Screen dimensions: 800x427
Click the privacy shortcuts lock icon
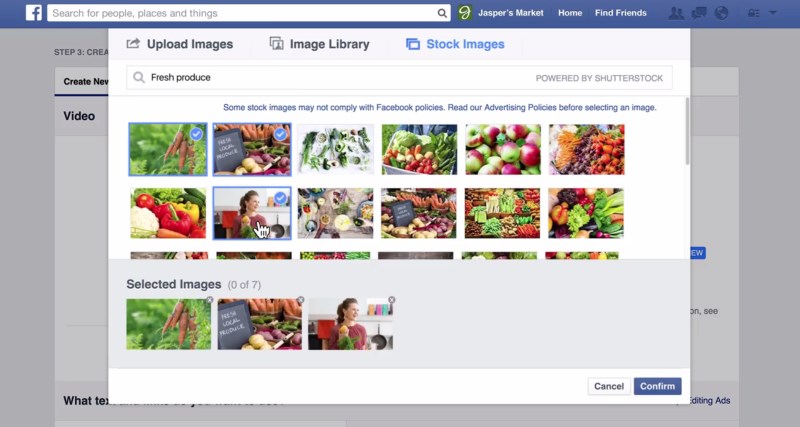pyautogui.click(x=754, y=13)
